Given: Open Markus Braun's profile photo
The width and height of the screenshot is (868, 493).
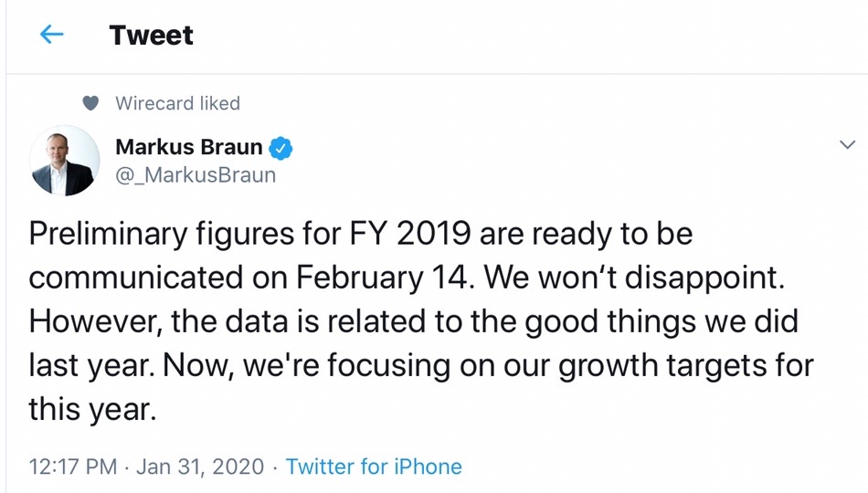Looking at the screenshot, I should pos(64,161).
